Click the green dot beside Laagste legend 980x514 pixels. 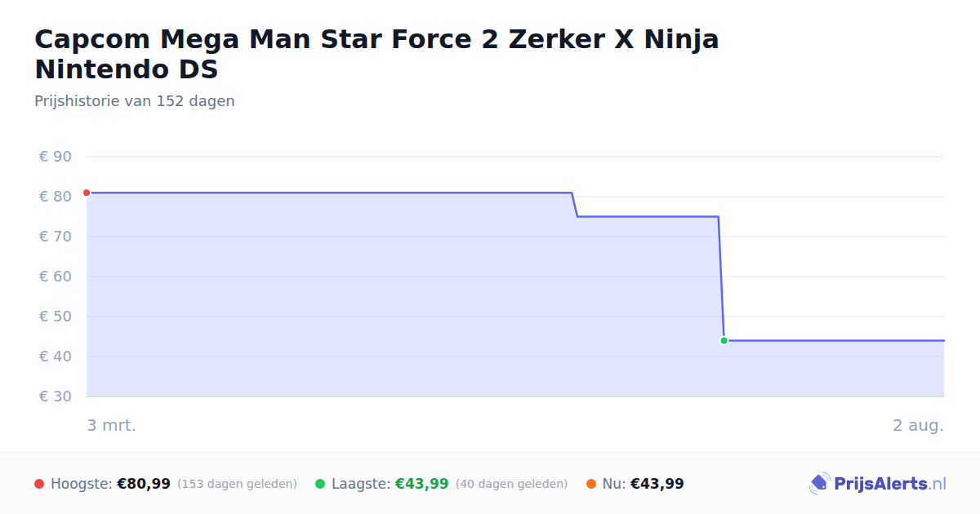(320, 484)
